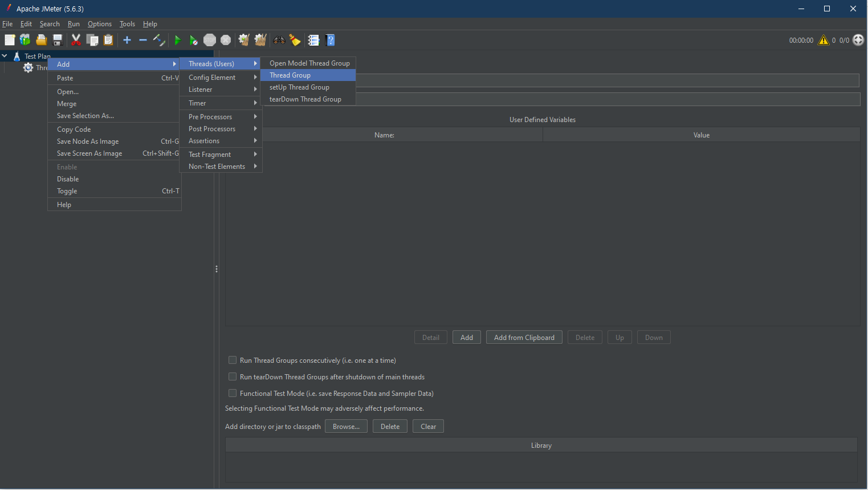Image resolution: width=868 pixels, height=490 pixels.
Task: Open the File menu
Action: [7, 24]
